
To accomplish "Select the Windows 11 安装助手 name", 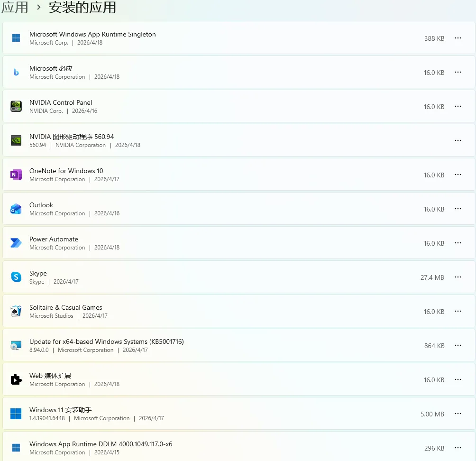I will click(60, 410).
